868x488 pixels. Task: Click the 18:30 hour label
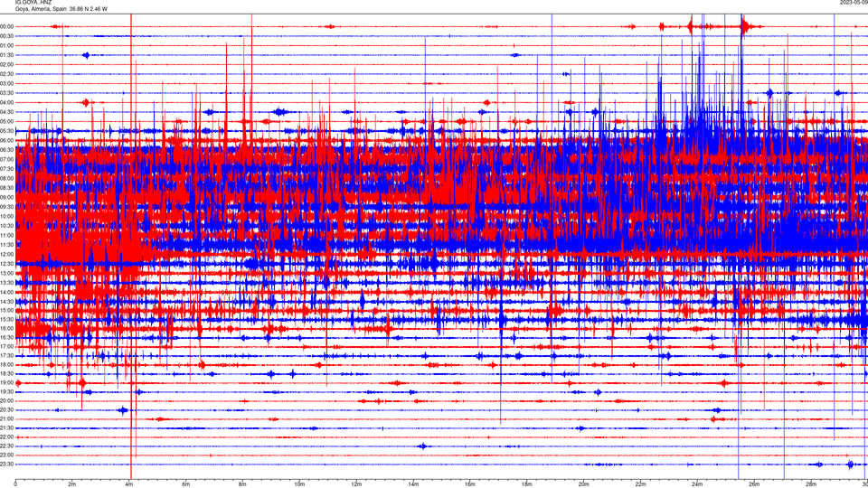pyautogui.click(x=7, y=374)
